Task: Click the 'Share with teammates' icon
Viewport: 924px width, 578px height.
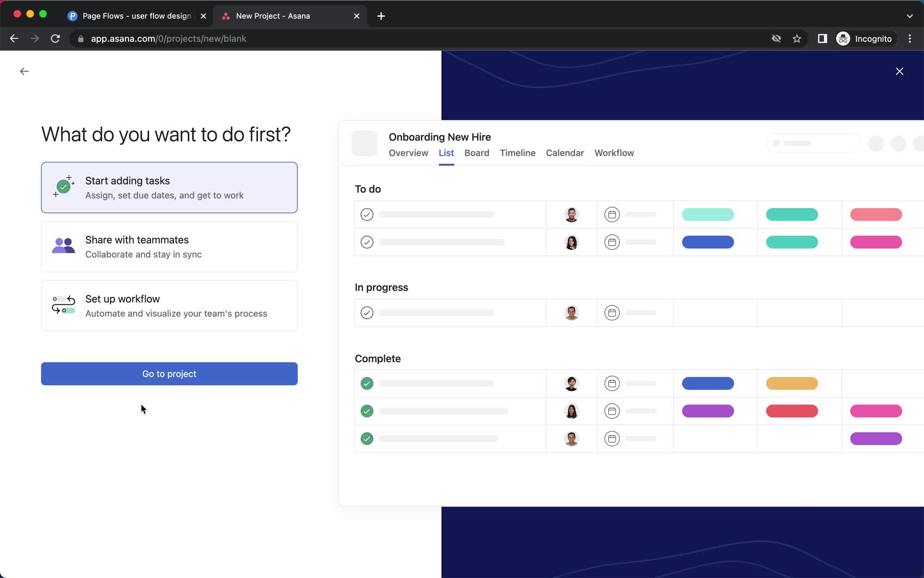Action: click(63, 246)
